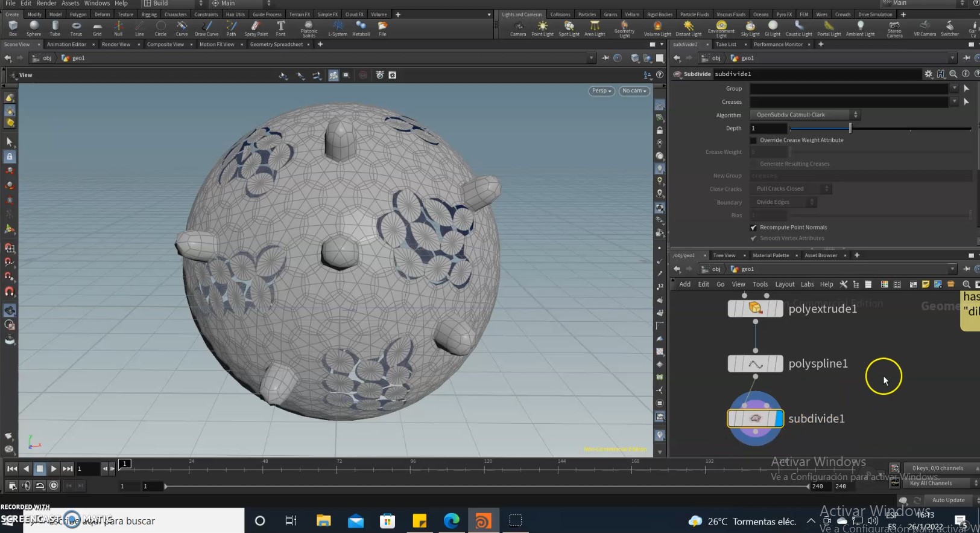
Task: Click the Auto Update button
Action: [948, 500]
